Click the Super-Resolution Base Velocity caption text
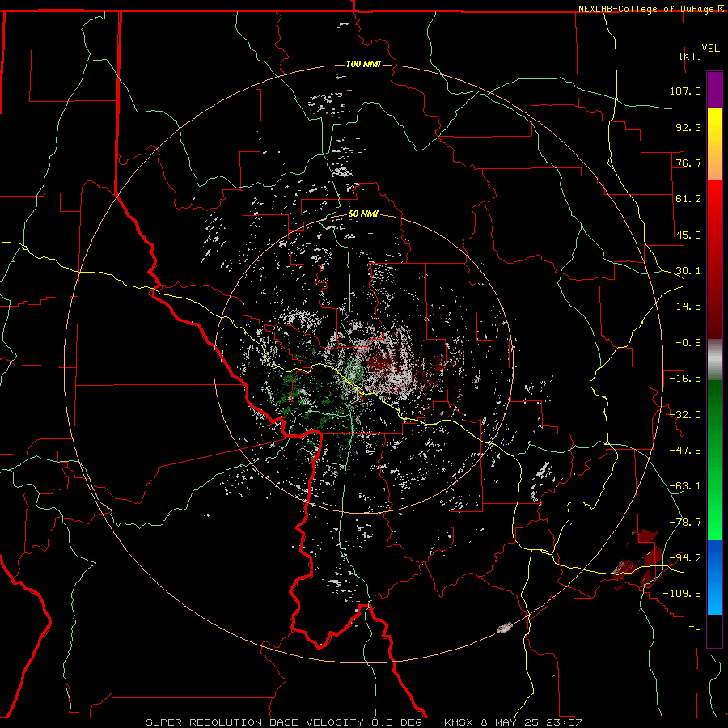Screen dimensions: 728x728 pos(363,722)
